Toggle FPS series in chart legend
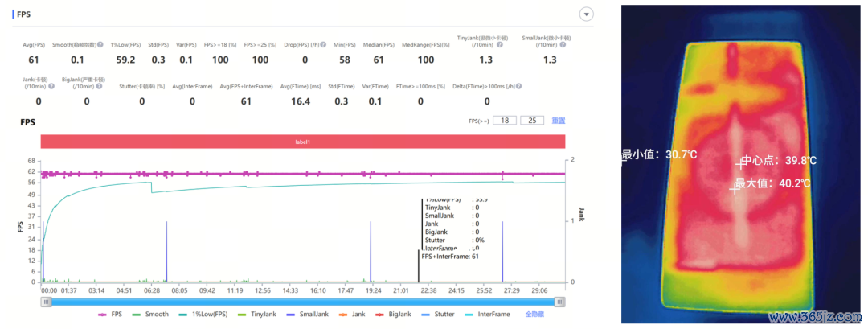Image resolution: width=868 pixels, height=329 pixels. [x=109, y=314]
